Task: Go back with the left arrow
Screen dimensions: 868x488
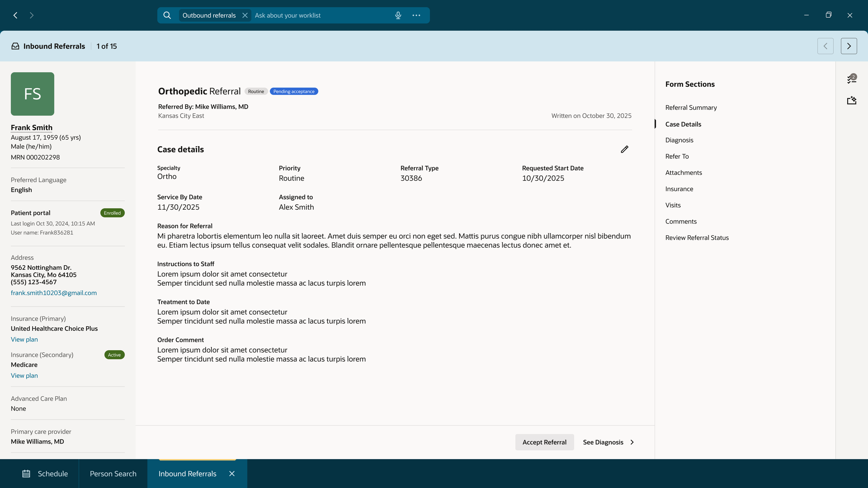Action: tap(15, 15)
